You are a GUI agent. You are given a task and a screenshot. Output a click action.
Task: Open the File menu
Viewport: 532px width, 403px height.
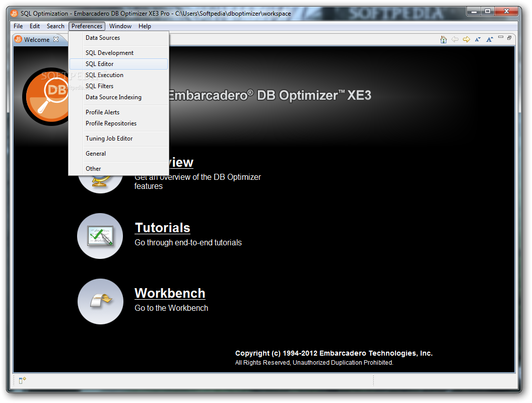tap(18, 26)
